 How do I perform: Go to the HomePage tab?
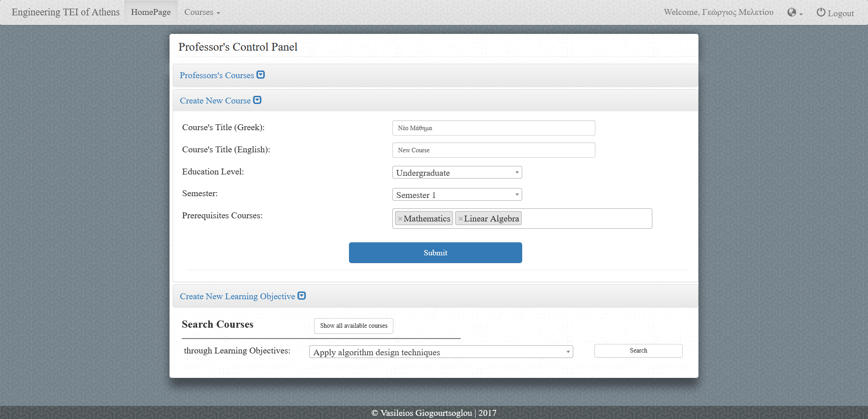[151, 12]
